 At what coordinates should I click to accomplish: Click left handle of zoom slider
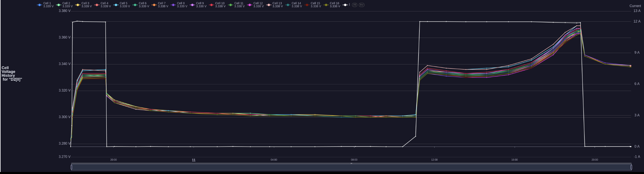click(71, 167)
